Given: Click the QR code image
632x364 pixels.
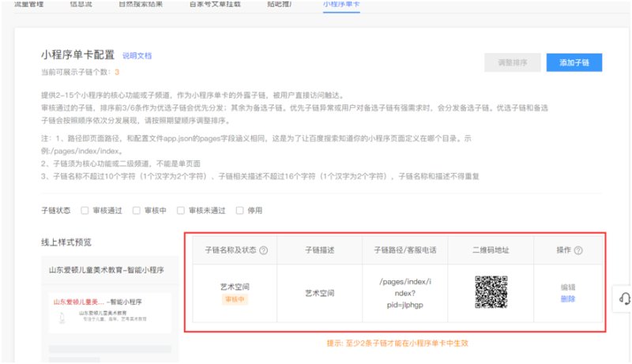Looking at the screenshot, I should (491, 292).
